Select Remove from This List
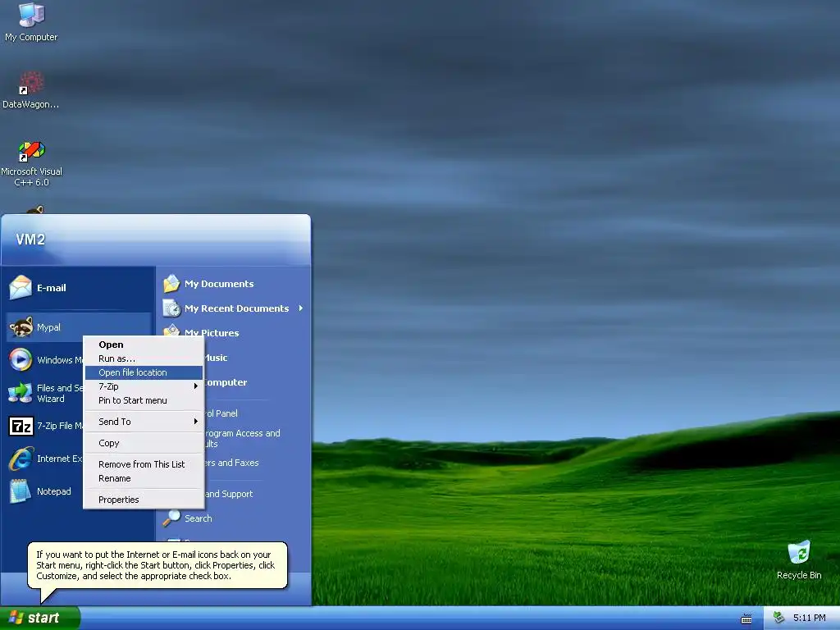This screenshot has height=630, width=840. click(x=144, y=464)
